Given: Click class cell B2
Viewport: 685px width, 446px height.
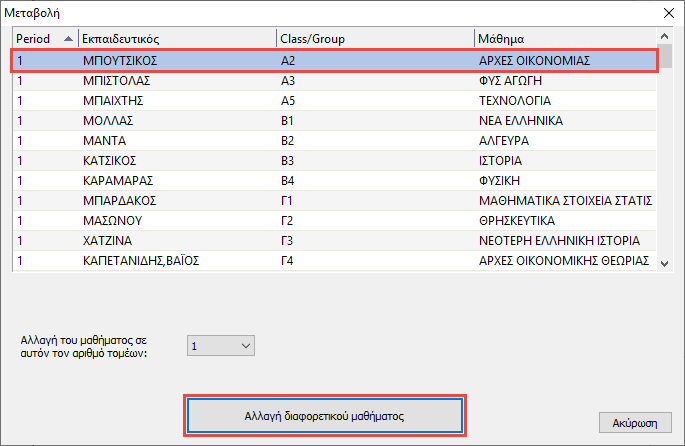Looking at the screenshot, I should click(x=287, y=141).
